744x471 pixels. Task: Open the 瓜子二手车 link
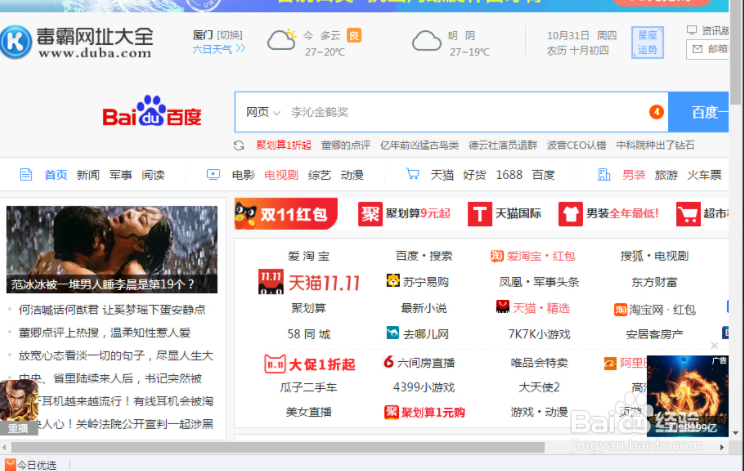(x=308, y=387)
